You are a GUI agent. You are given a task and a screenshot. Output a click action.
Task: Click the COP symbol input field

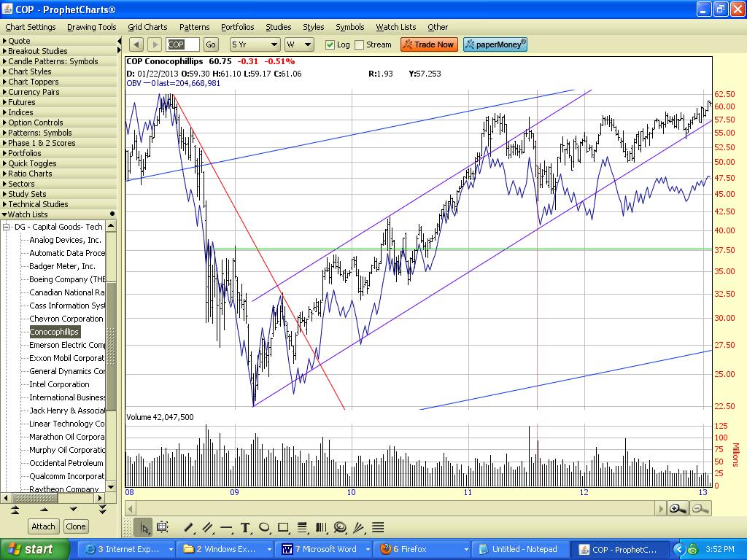(x=182, y=44)
